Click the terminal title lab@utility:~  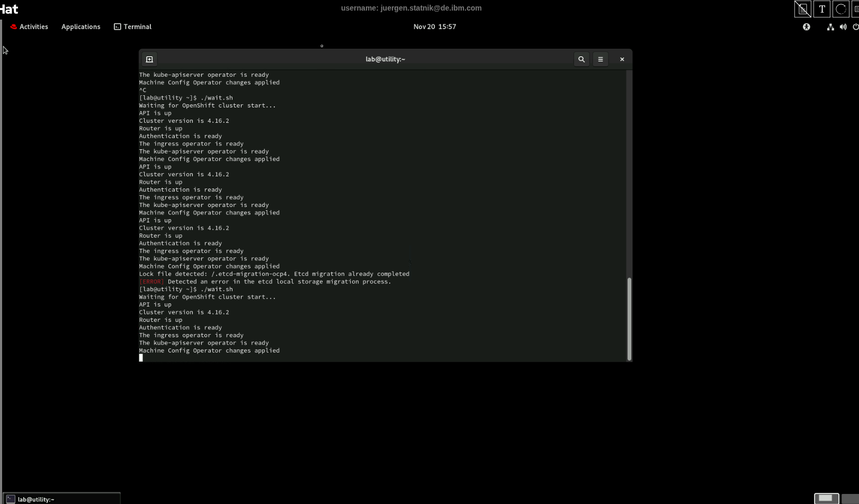(x=386, y=59)
